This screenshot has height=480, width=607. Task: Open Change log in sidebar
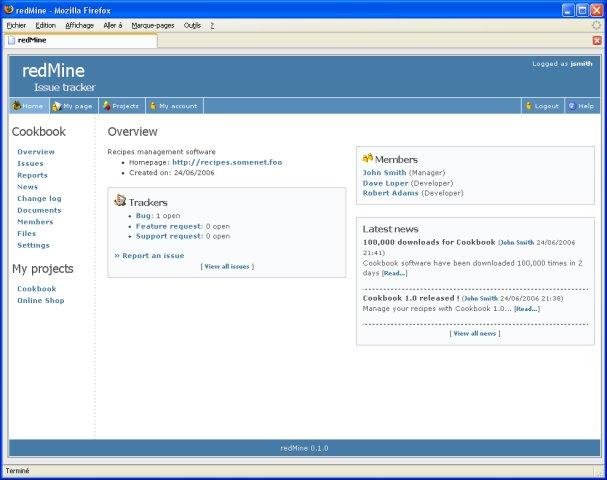point(39,199)
